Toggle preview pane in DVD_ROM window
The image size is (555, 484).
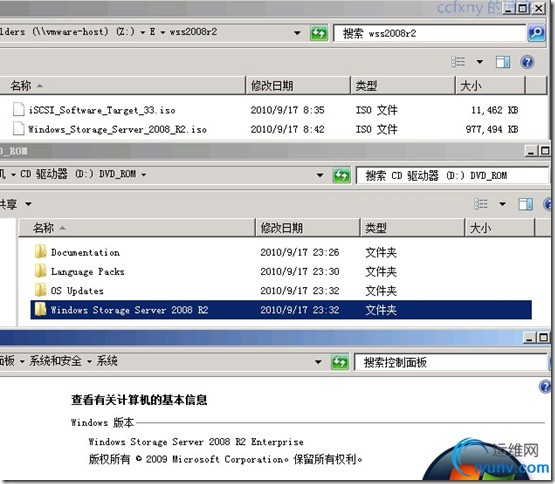(525, 204)
